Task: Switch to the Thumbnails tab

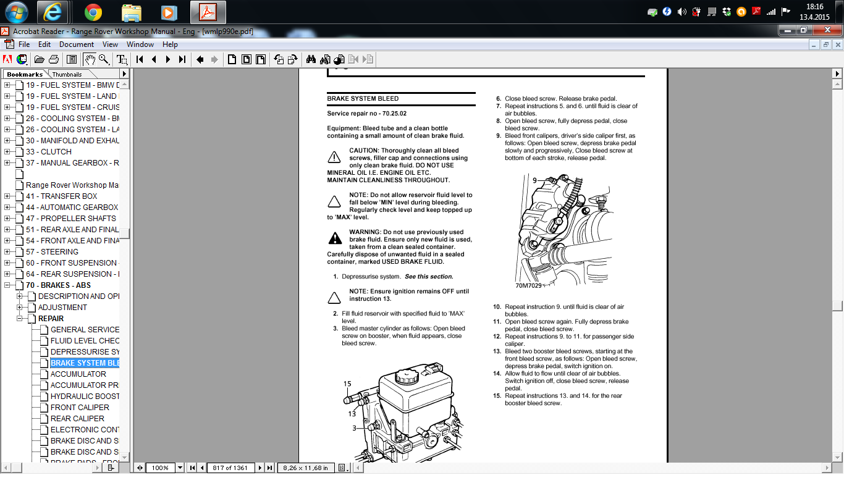Action: (x=67, y=74)
